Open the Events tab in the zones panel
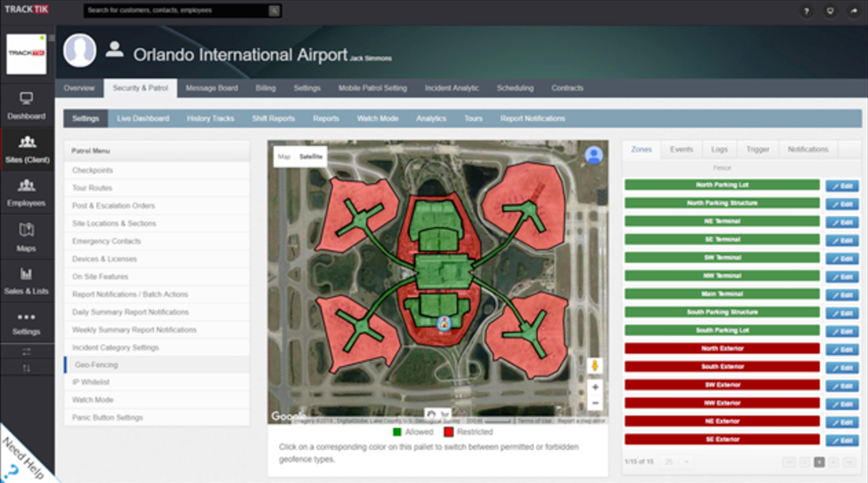 (682, 149)
